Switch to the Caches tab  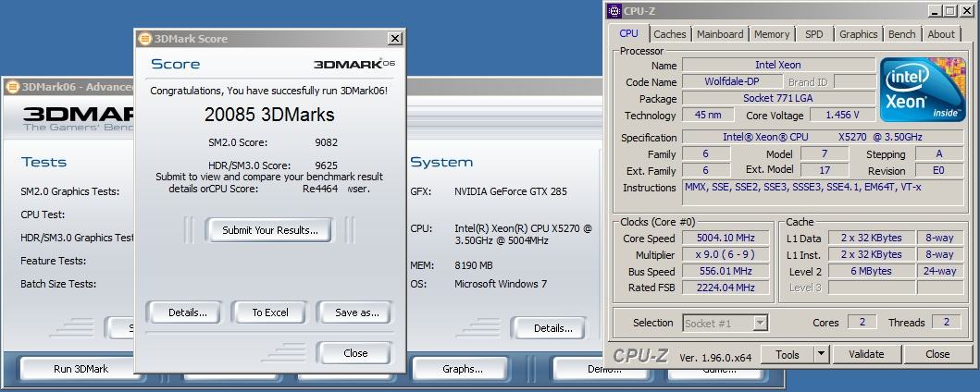[x=669, y=34]
